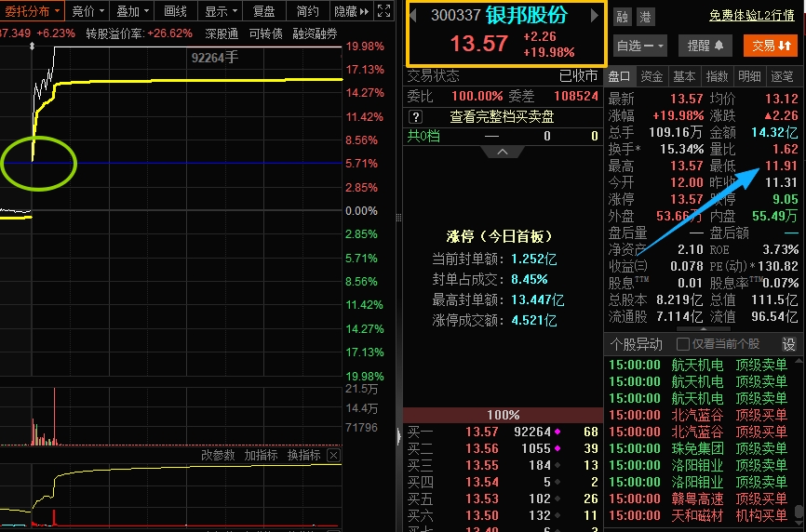The image size is (806, 532).
Task: Switch to the 盘口 tab
Action: coord(619,76)
